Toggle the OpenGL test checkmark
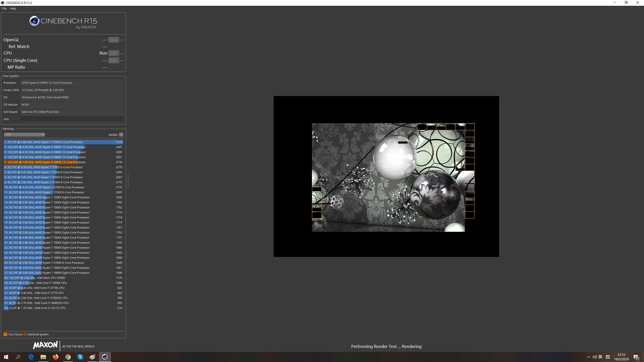 coord(122,40)
